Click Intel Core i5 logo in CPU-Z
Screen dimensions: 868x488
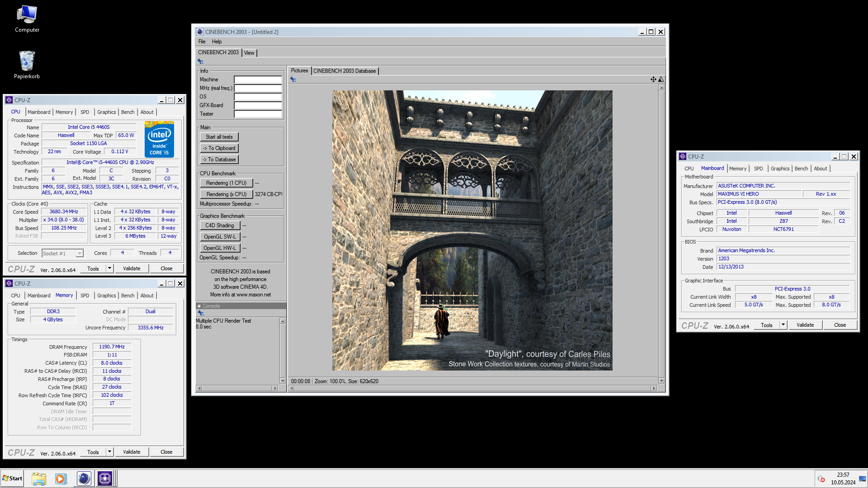pos(159,139)
